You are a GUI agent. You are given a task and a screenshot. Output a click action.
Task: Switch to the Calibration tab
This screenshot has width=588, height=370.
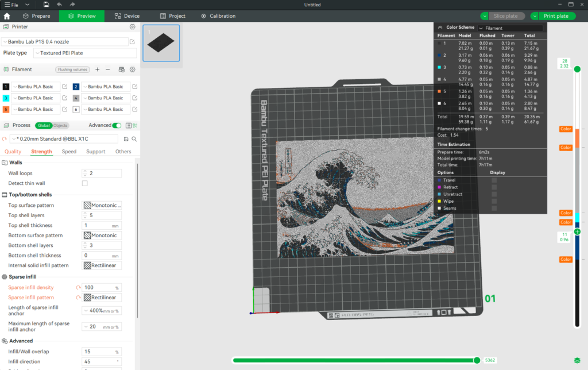(x=218, y=16)
